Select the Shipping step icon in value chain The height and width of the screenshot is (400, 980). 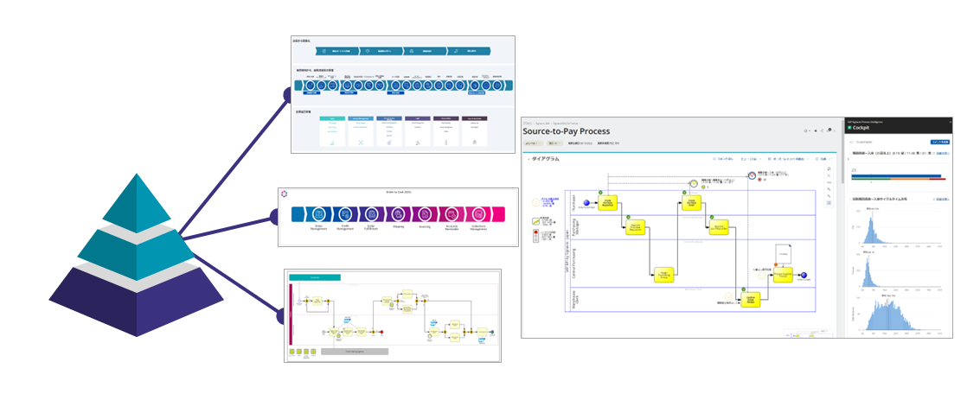397,213
